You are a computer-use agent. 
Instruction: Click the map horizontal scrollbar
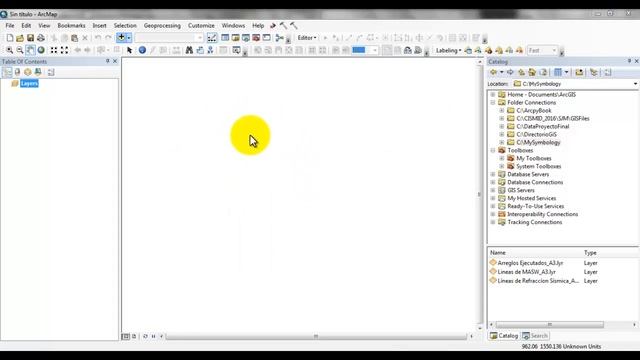pyautogui.click(x=316, y=336)
